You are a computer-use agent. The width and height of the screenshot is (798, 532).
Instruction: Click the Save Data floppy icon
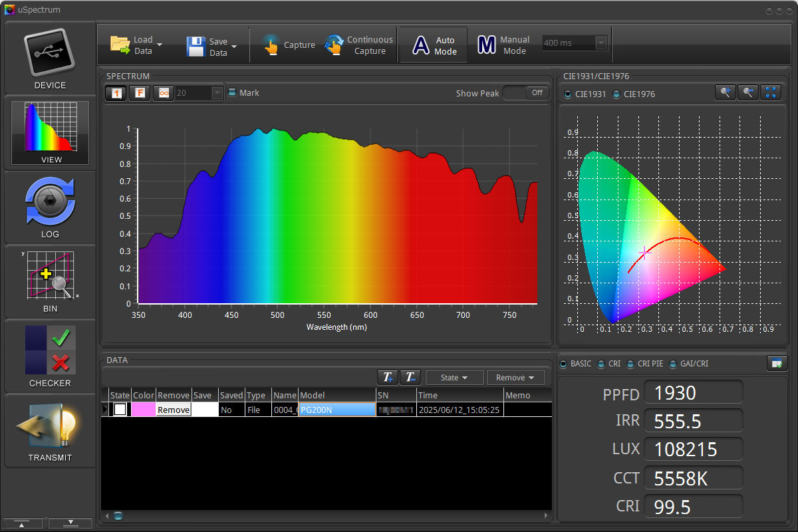196,45
